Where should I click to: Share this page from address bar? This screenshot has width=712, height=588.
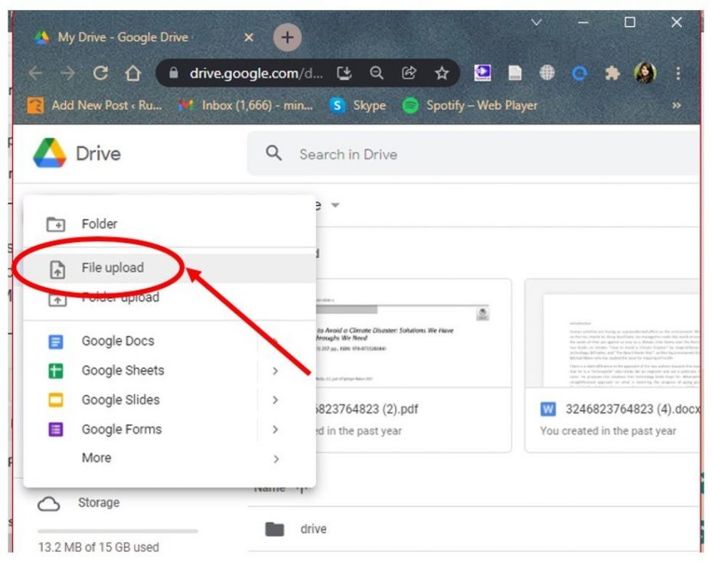[409, 73]
